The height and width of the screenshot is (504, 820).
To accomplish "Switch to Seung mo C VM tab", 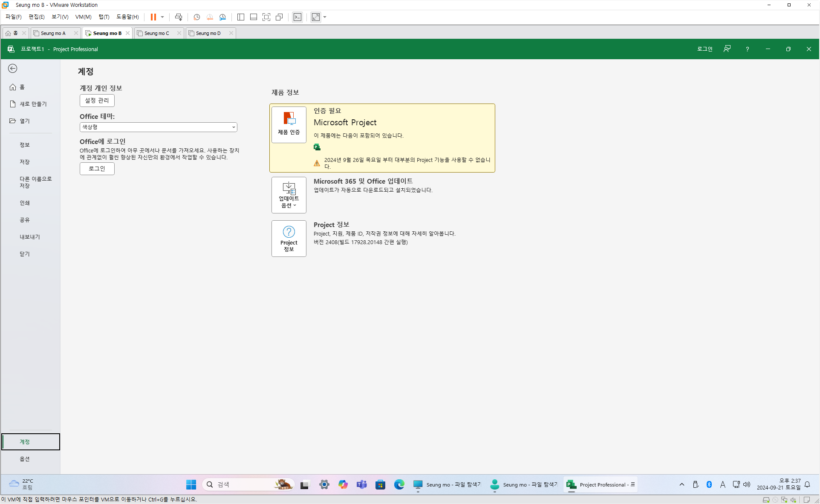I will (x=156, y=33).
